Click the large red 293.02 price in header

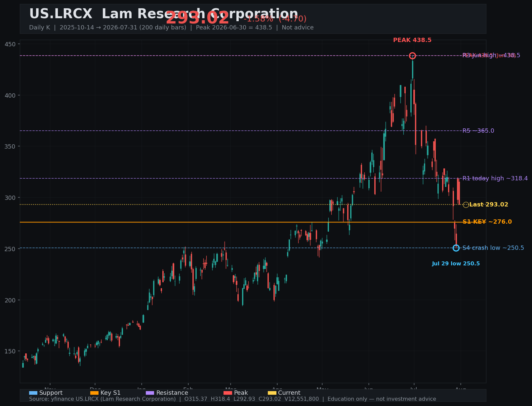197,18
